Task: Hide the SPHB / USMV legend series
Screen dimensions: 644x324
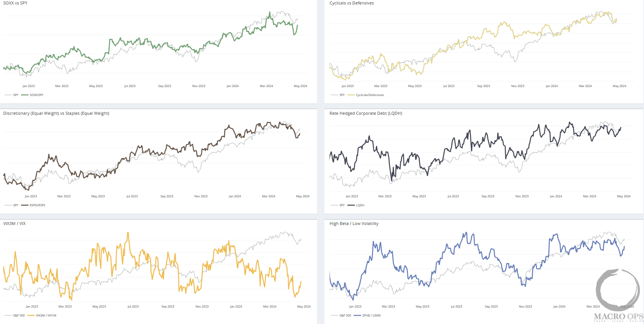Action: coord(371,315)
